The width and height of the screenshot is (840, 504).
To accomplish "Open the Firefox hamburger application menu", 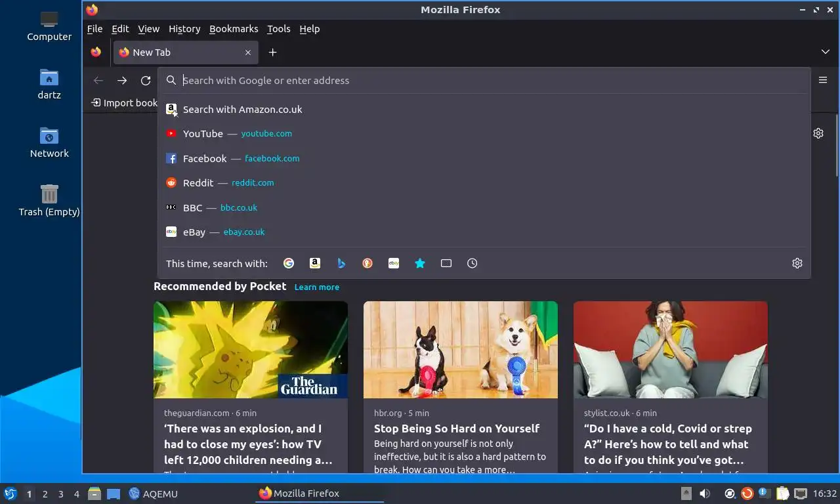I will 823,80.
